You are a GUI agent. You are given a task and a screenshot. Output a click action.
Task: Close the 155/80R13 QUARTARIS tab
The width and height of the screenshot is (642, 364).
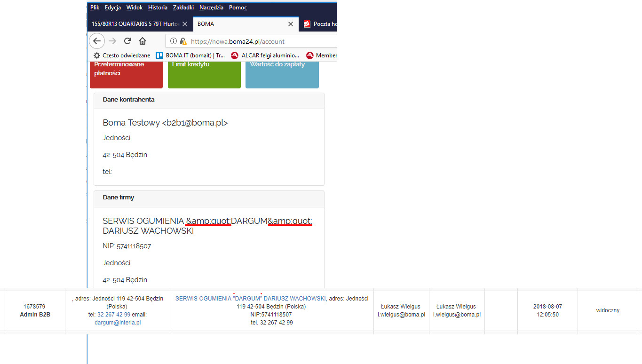click(185, 24)
